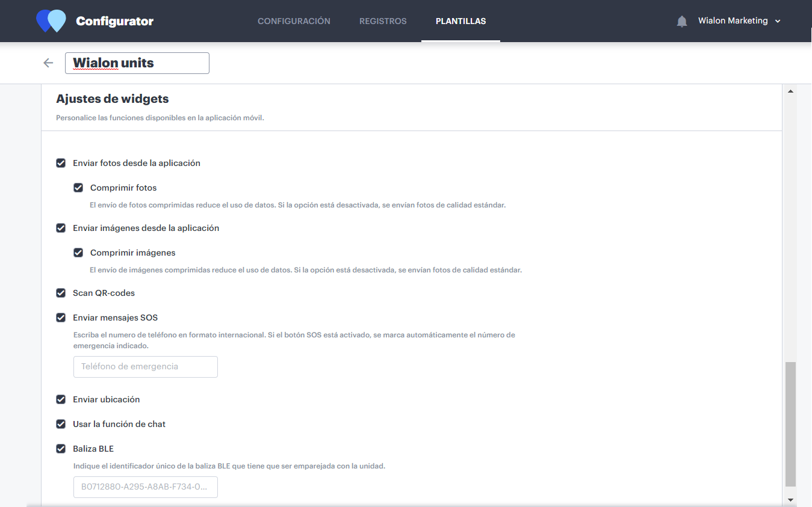The height and width of the screenshot is (507, 812).
Task: Switch to the REGISTROS tab
Action: 383,21
